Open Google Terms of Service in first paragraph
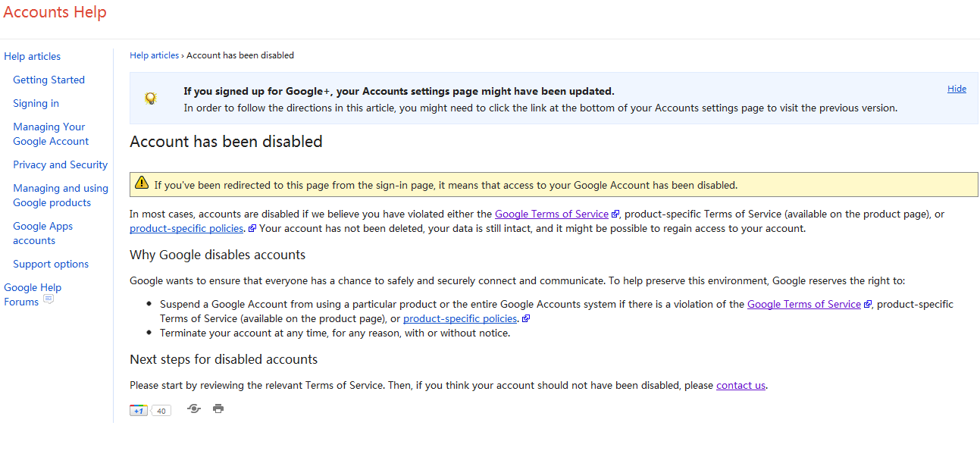The height and width of the screenshot is (457, 980). [x=552, y=214]
